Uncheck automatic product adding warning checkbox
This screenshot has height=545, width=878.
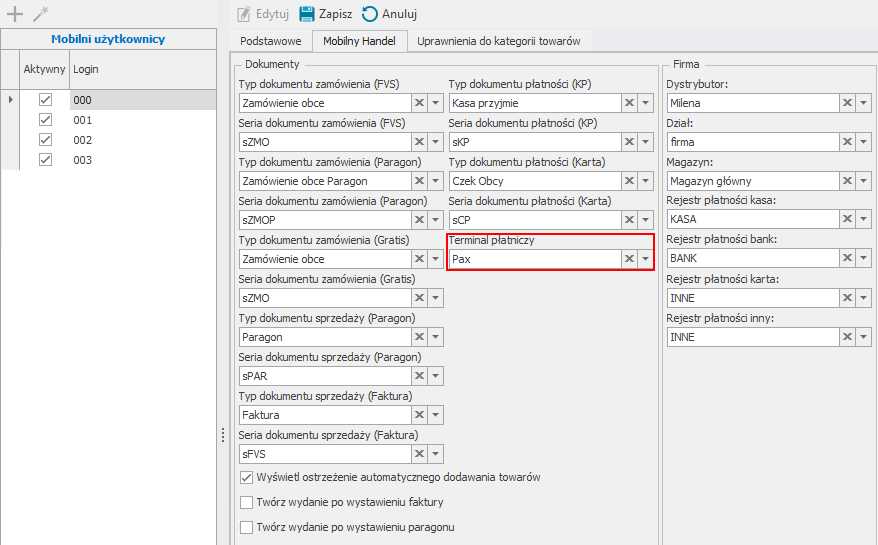(247, 477)
